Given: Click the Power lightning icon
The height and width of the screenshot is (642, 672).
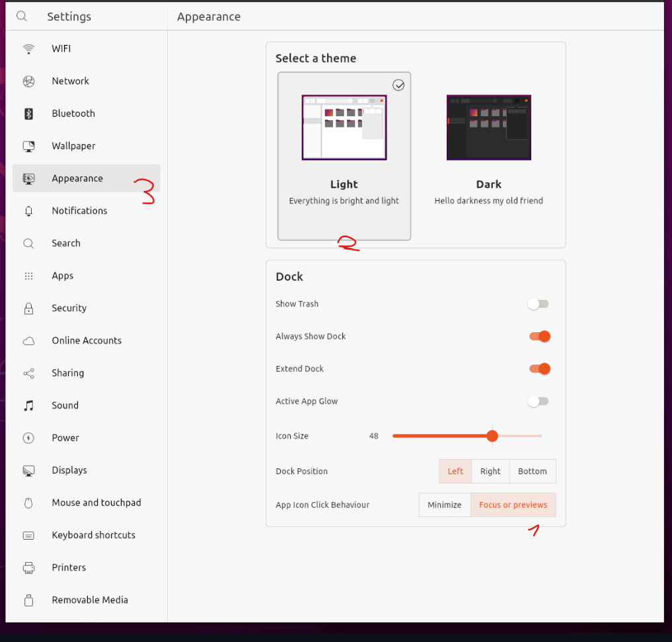Looking at the screenshot, I should pos(28,438).
